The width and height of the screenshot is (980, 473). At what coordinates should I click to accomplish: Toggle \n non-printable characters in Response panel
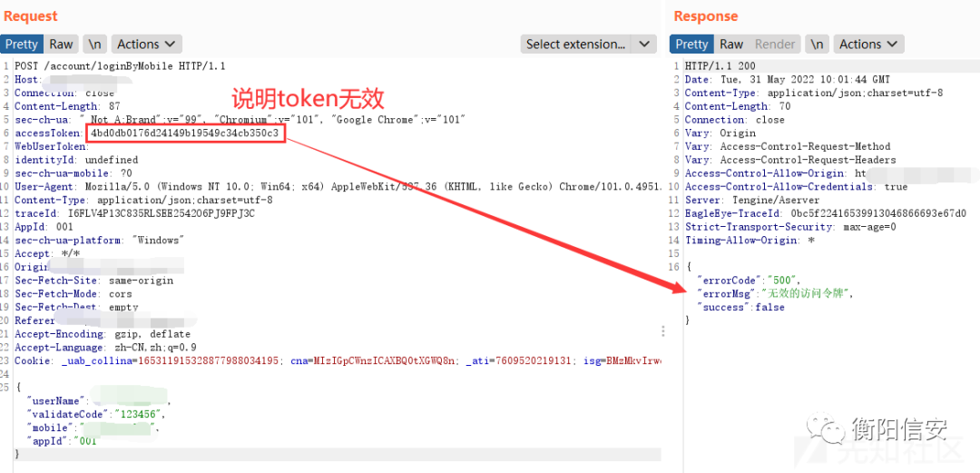tap(818, 44)
